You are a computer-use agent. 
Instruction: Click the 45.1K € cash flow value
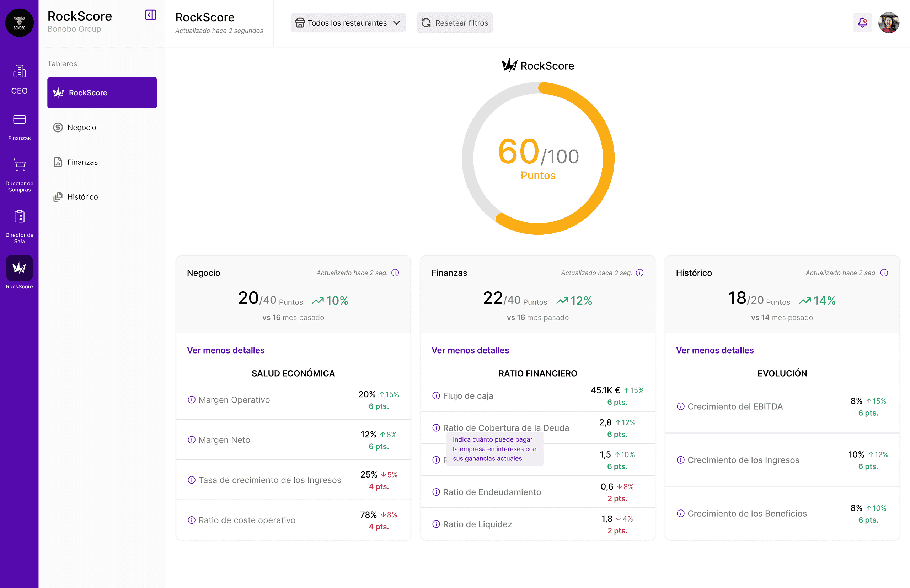(605, 390)
